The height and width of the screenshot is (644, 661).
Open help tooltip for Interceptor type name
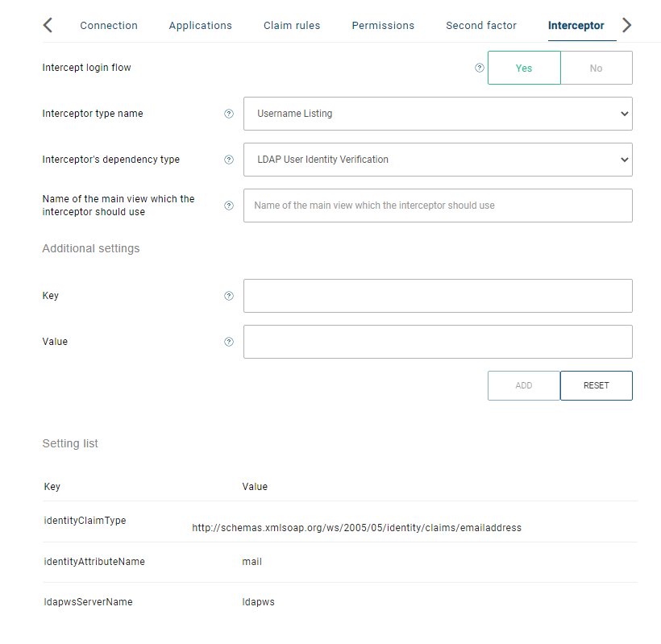228,114
